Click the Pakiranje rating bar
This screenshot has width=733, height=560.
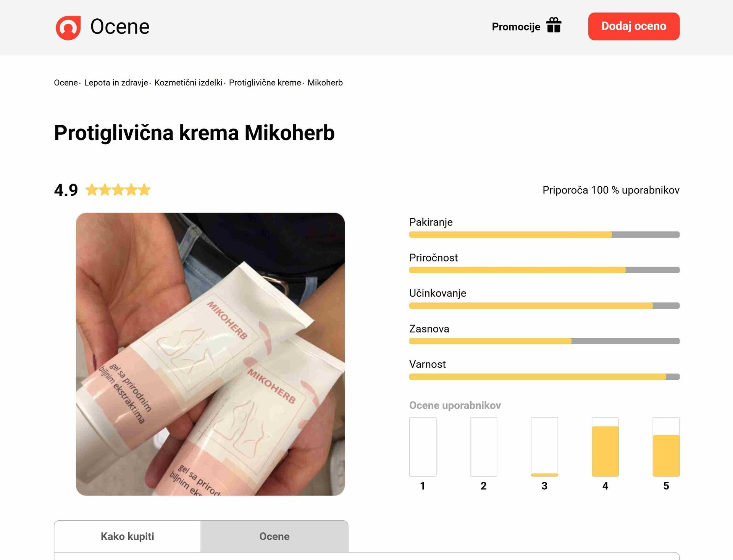tap(544, 235)
